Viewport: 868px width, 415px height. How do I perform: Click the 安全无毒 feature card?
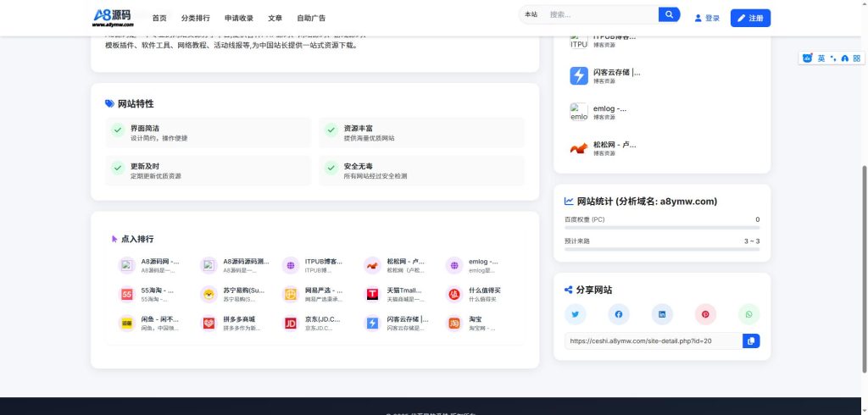tap(421, 171)
